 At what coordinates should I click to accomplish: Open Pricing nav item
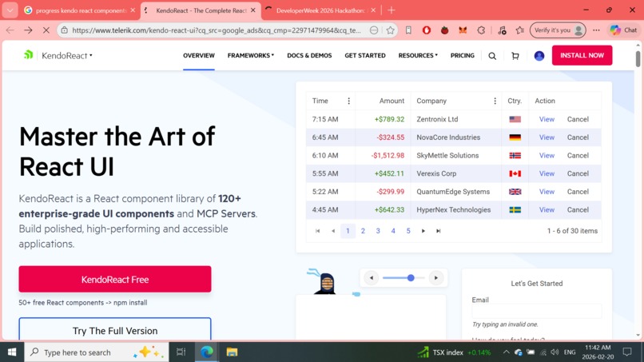462,55
